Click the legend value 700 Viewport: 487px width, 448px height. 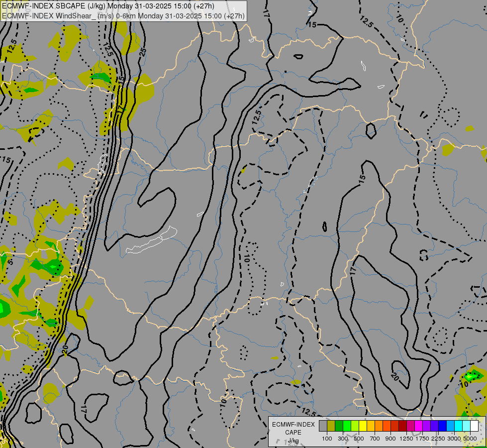tap(375, 439)
